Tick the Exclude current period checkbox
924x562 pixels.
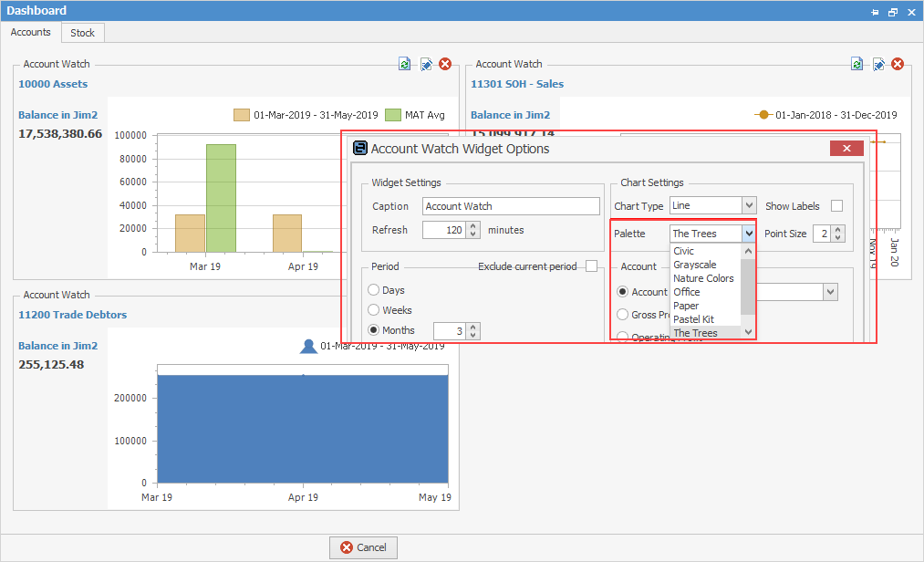[x=592, y=266]
